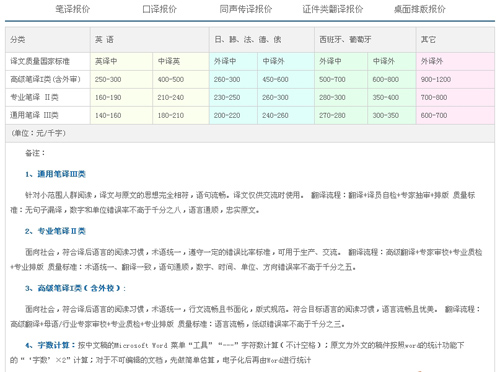Click the heading 3、高级笔译I类(含外校)

(76, 288)
